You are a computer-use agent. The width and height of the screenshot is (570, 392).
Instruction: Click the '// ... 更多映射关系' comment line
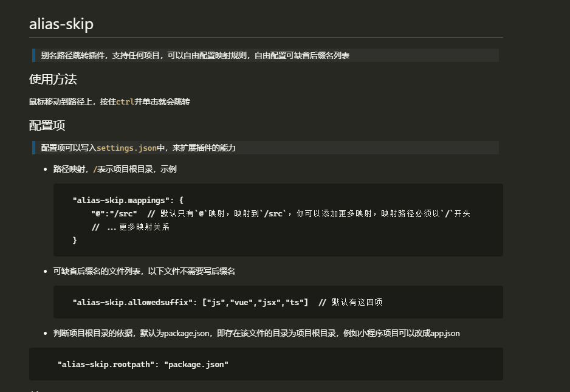click(131, 227)
